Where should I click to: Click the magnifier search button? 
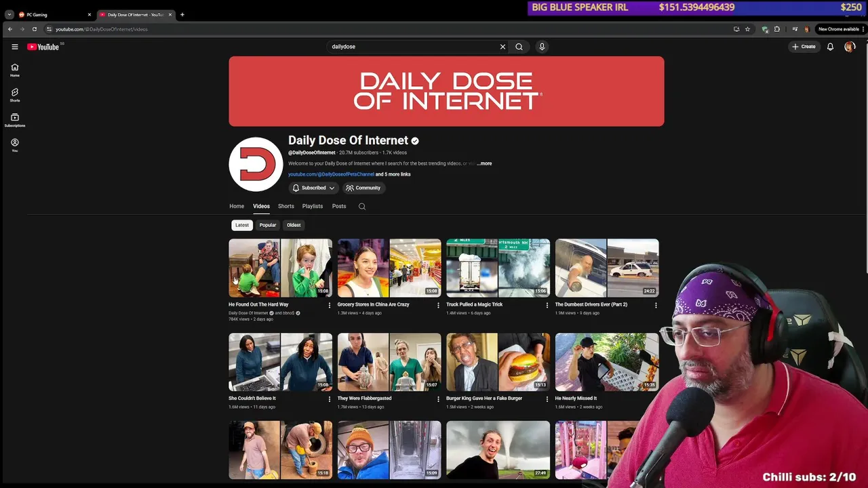[x=519, y=47]
